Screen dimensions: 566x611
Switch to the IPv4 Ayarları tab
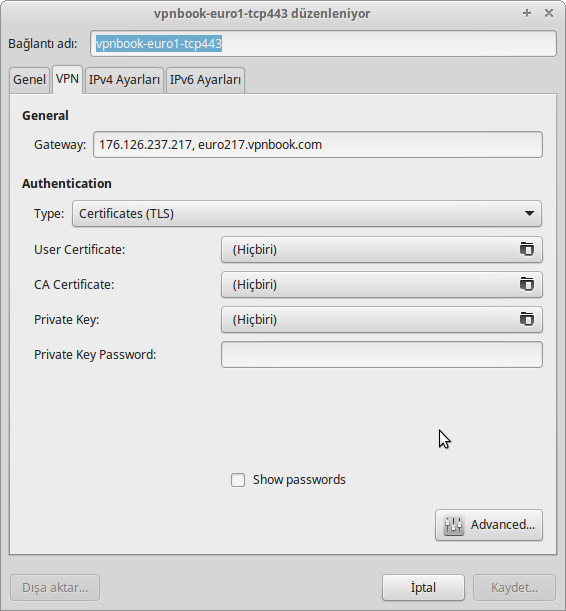click(124, 80)
